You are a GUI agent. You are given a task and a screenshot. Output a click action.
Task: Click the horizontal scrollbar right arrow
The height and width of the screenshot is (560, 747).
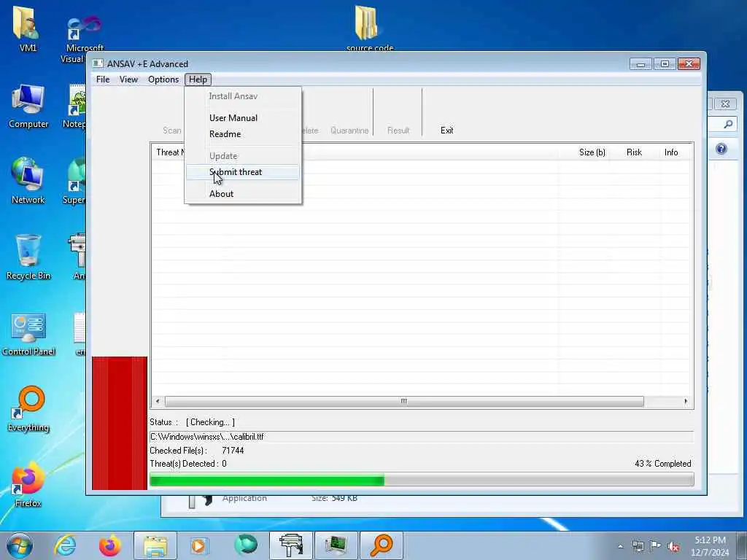pos(686,402)
